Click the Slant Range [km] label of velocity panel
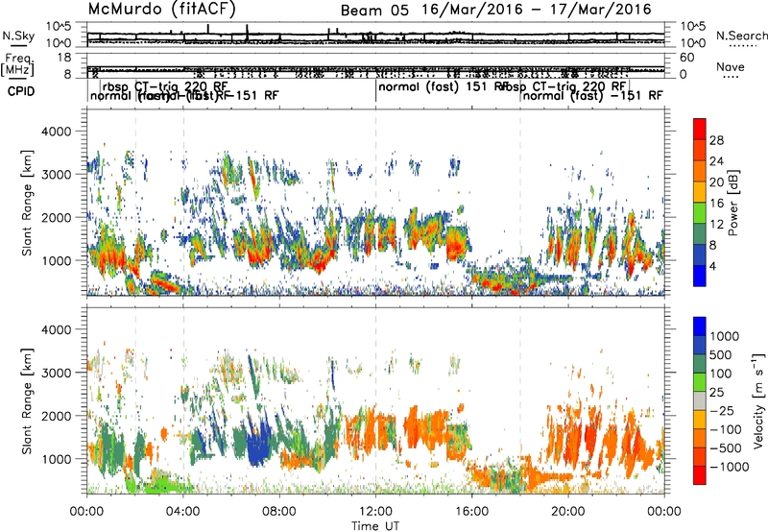768x532 pixels. [x=27, y=401]
